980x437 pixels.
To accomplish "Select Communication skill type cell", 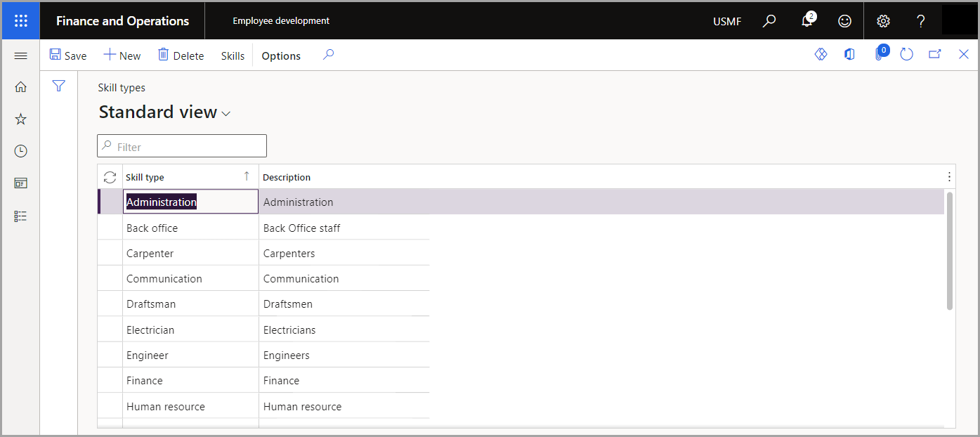I will [x=190, y=278].
